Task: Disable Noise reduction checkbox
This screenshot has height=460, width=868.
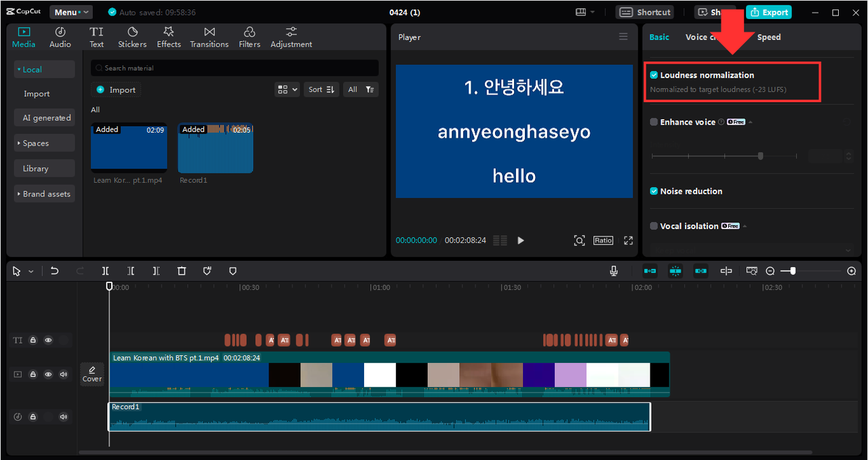Action: click(654, 191)
